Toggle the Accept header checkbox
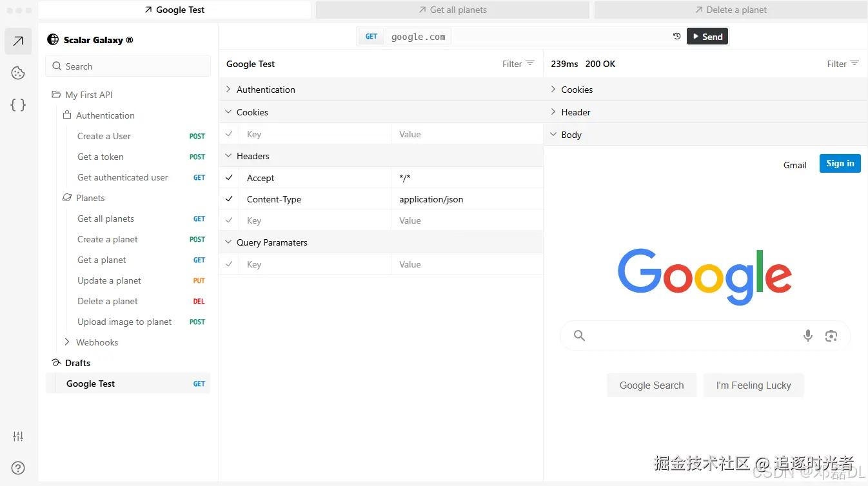This screenshot has height=486, width=868. click(229, 178)
